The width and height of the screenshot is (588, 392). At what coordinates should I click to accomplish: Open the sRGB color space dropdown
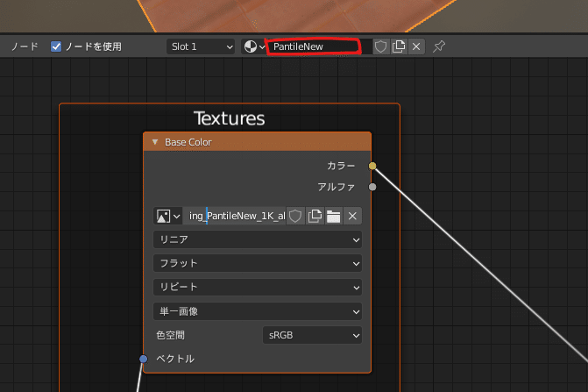(x=312, y=335)
